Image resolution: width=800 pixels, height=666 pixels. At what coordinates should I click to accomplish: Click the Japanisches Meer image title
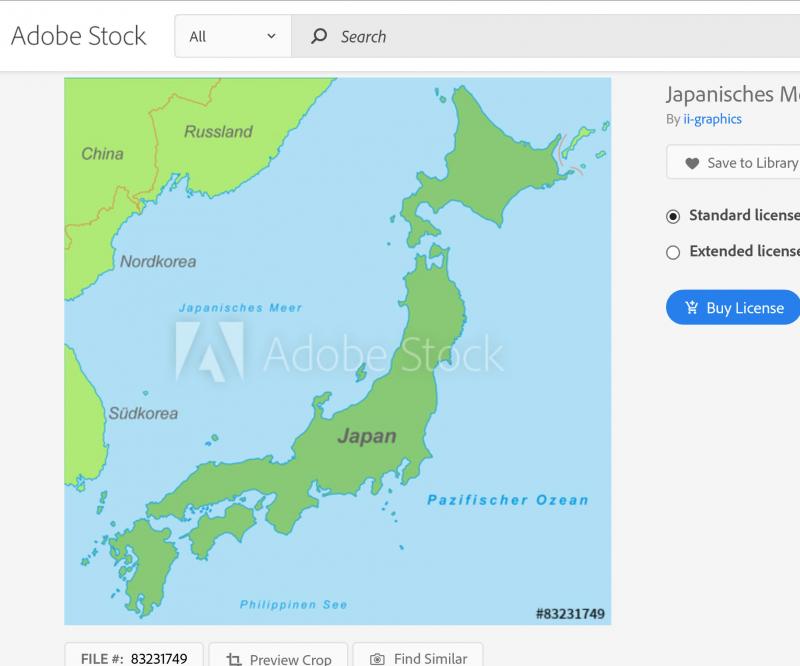tap(732, 94)
